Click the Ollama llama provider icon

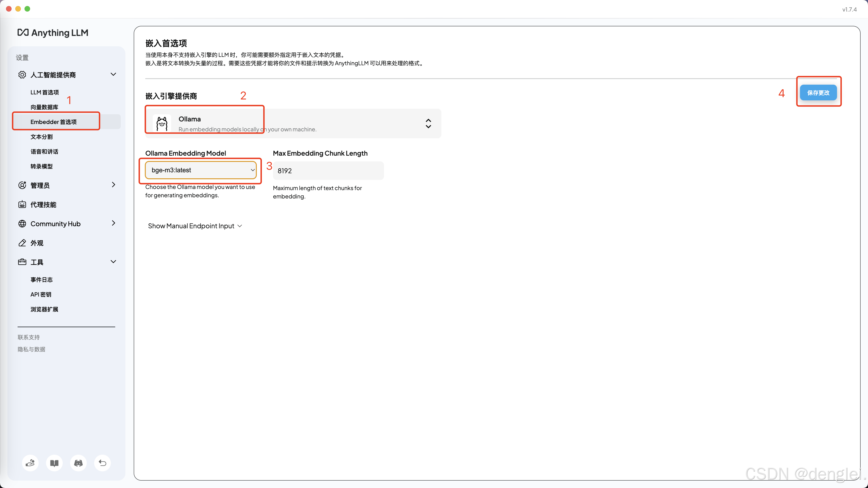[162, 124]
